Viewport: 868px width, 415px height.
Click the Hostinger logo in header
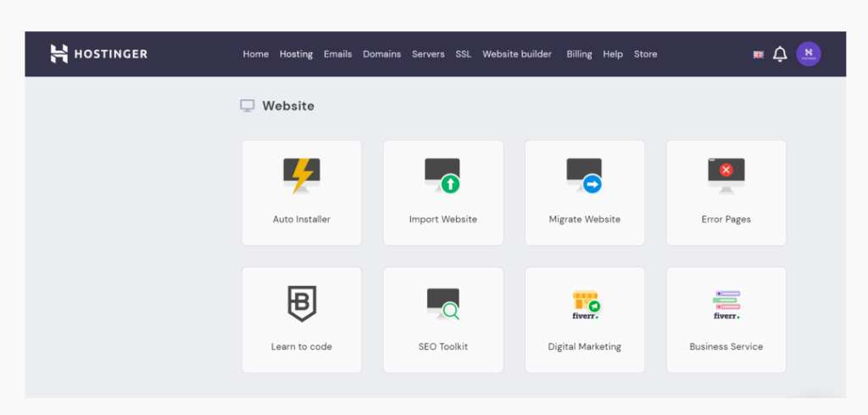click(98, 54)
